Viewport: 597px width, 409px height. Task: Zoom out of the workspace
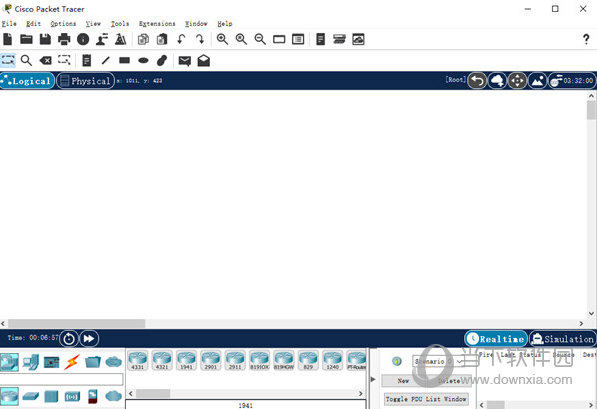(x=260, y=39)
